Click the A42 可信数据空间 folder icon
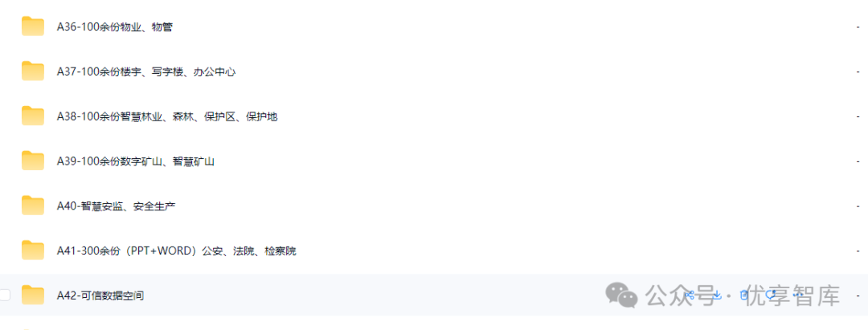Screen dimensions: 868x330 [x=33, y=295]
